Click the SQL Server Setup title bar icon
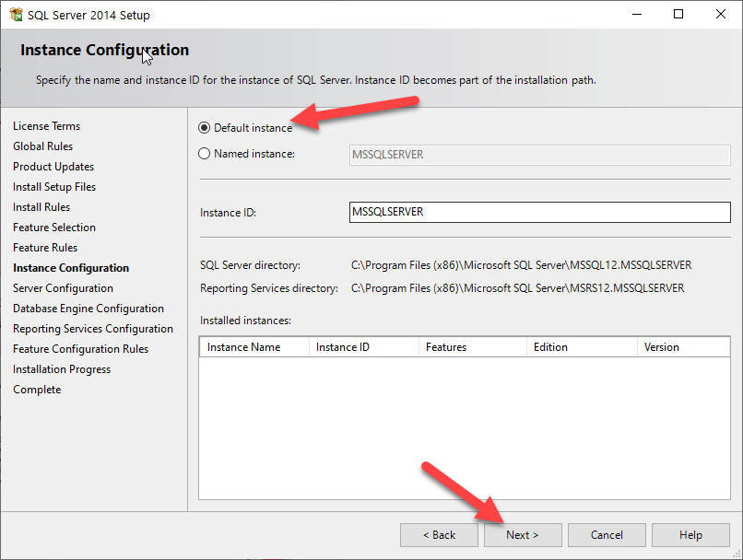743x560 pixels. 16,15
